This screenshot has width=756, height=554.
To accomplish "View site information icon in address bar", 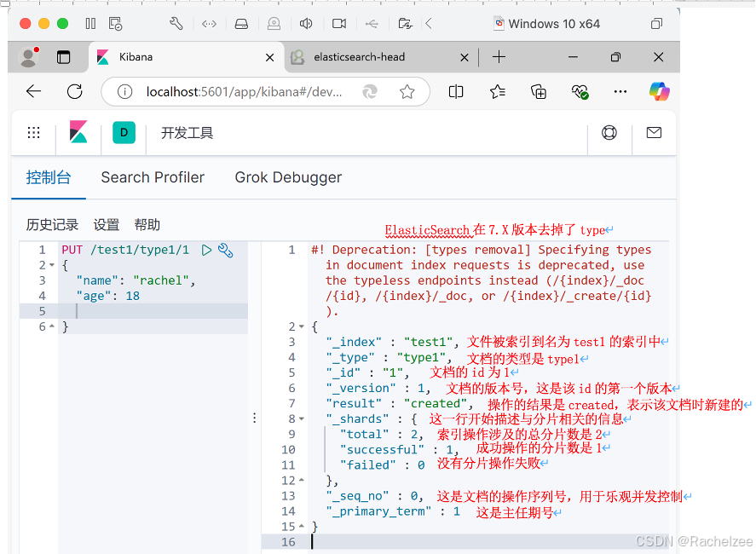I will coord(125,91).
